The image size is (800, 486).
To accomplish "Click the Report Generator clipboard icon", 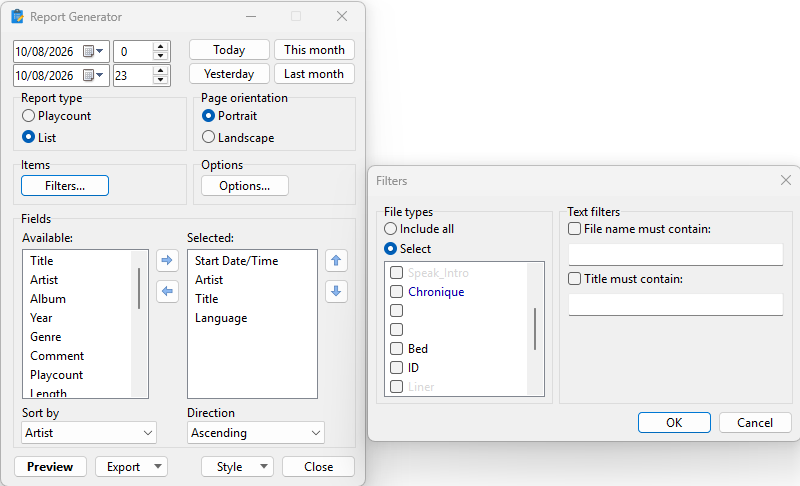I will [x=17, y=16].
